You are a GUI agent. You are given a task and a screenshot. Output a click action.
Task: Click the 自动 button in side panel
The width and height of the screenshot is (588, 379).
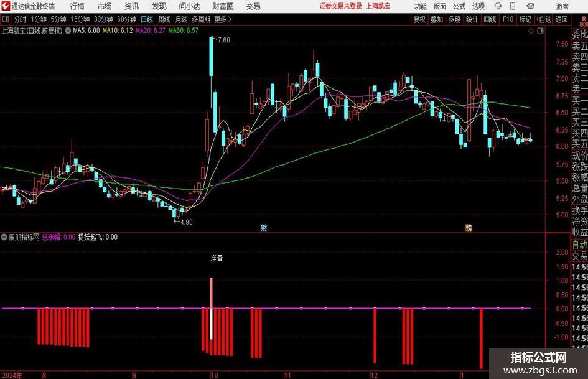coord(580,245)
